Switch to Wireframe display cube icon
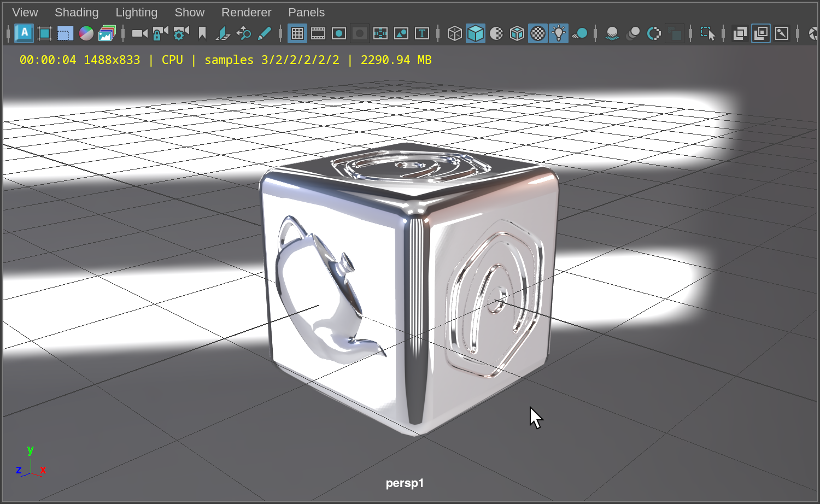This screenshot has width=820, height=504. coord(454,33)
